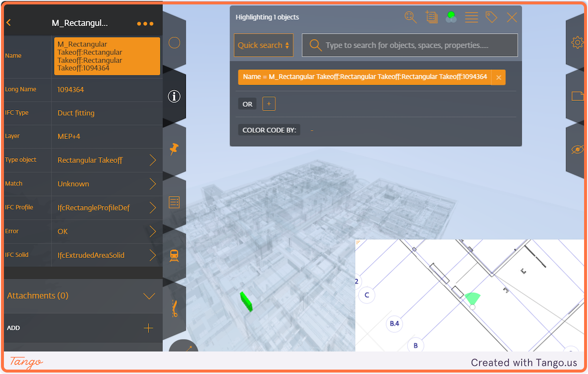The height and width of the screenshot is (374, 588).
Task: Close the search highlighting panel
Action: point(512,18)
